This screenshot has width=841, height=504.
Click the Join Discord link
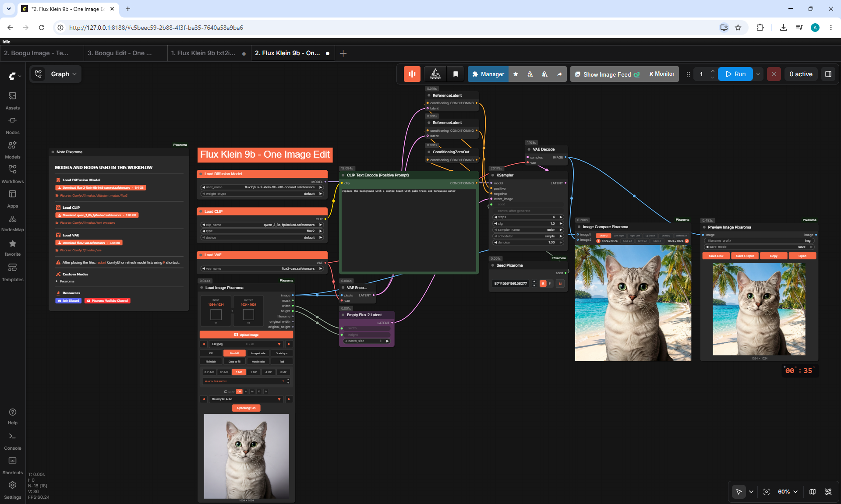pyautogui.click(x=68, y=301)
